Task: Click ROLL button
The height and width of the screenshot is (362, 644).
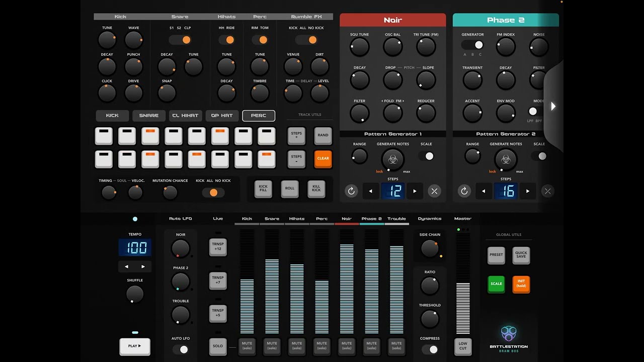Action: pos(290,189)
